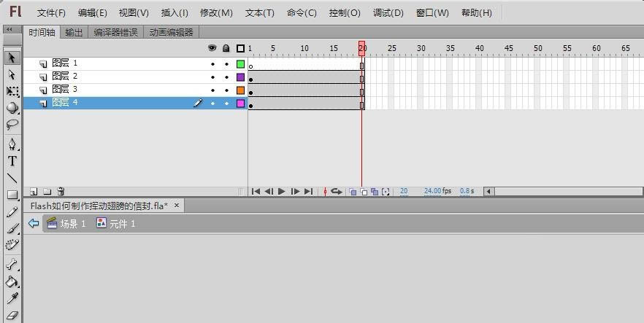Select the Paint Bucket tool
644x323 pixels.
point(12,281)
